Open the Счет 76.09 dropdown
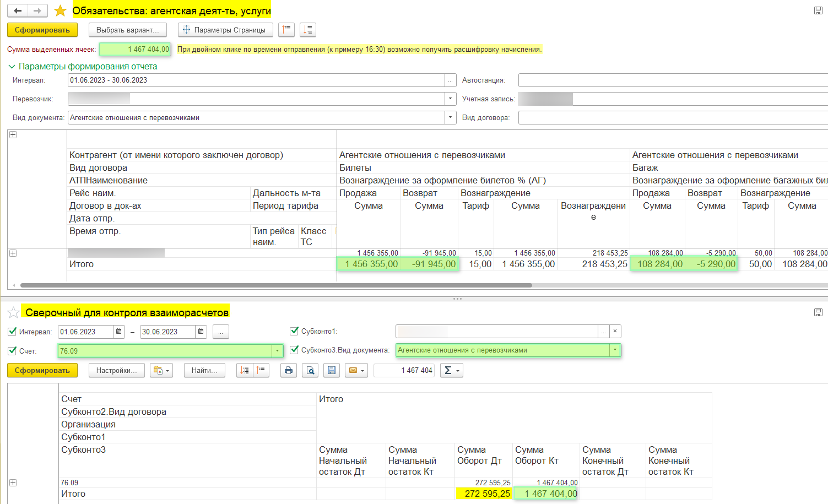Image resolution: width=828 pixels, height=504 pixels. [x=277, y=351]
